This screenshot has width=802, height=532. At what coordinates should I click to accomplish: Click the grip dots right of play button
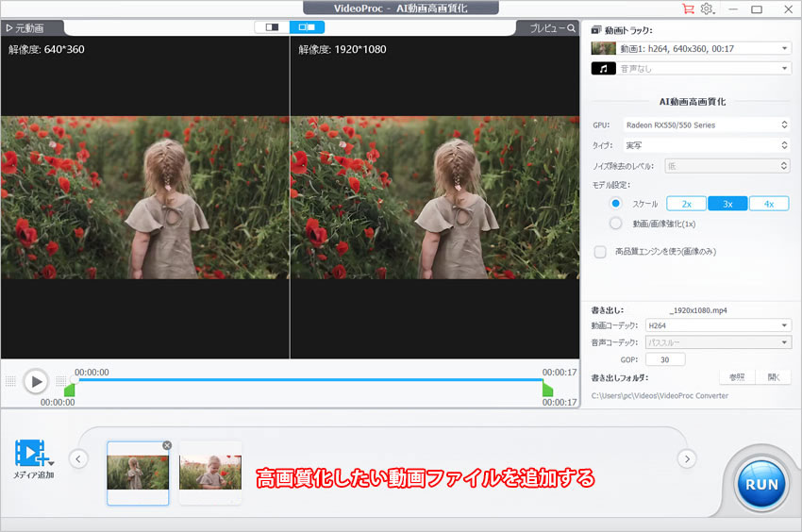(x=60, y=381)
